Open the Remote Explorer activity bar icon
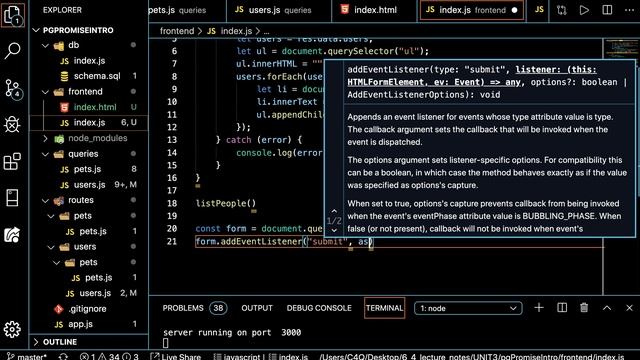This screenshot has height=360, width=640. pyautogui.click(x=12, y=198)
